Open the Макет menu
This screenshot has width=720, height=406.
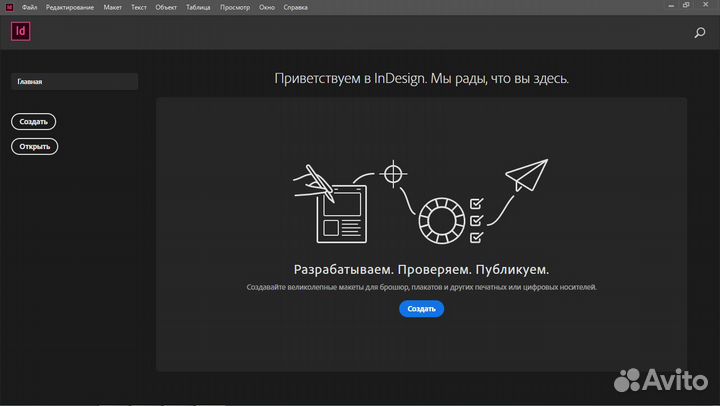point(112,7)
